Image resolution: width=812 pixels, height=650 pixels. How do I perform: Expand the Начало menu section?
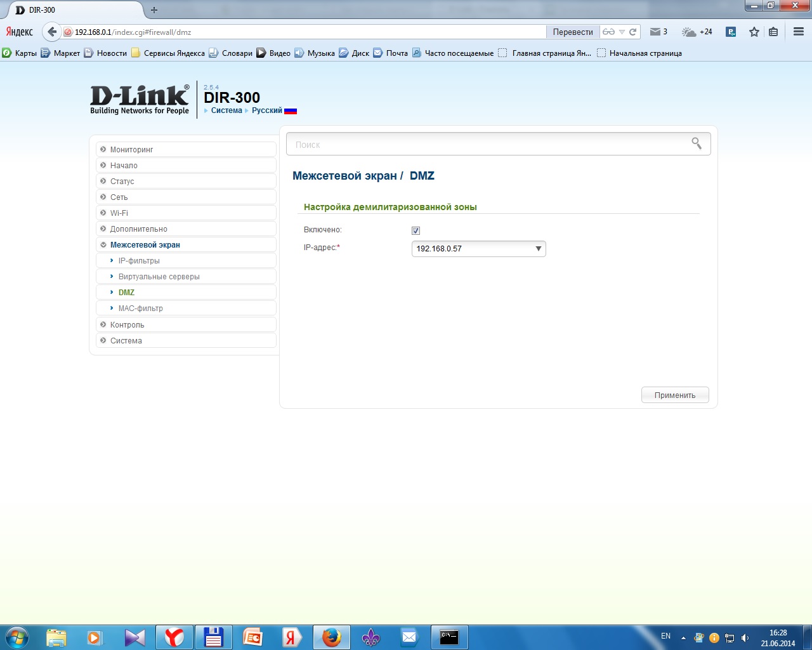pos(186,165)
